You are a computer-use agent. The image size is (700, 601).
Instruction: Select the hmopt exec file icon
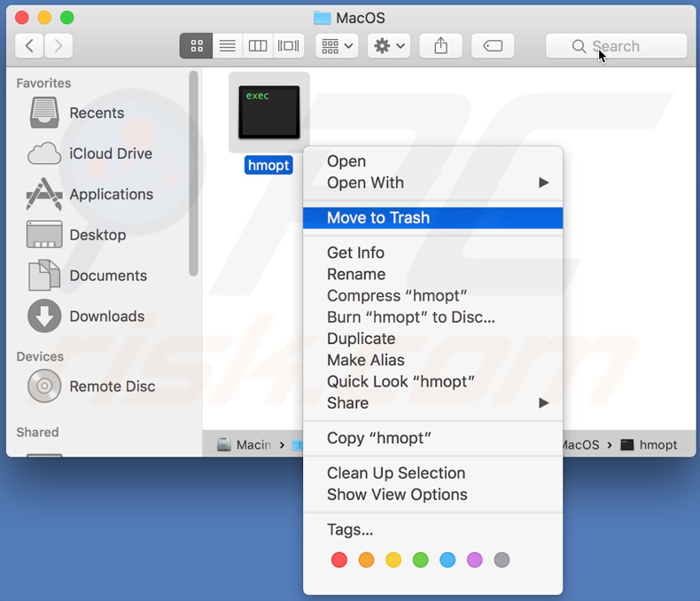268,112
